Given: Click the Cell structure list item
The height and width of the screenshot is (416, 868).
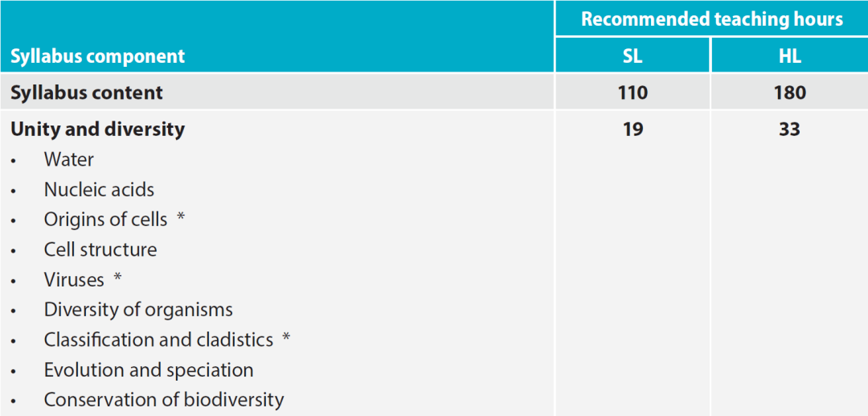Looking at the screenshot, I should pos(100,249).
